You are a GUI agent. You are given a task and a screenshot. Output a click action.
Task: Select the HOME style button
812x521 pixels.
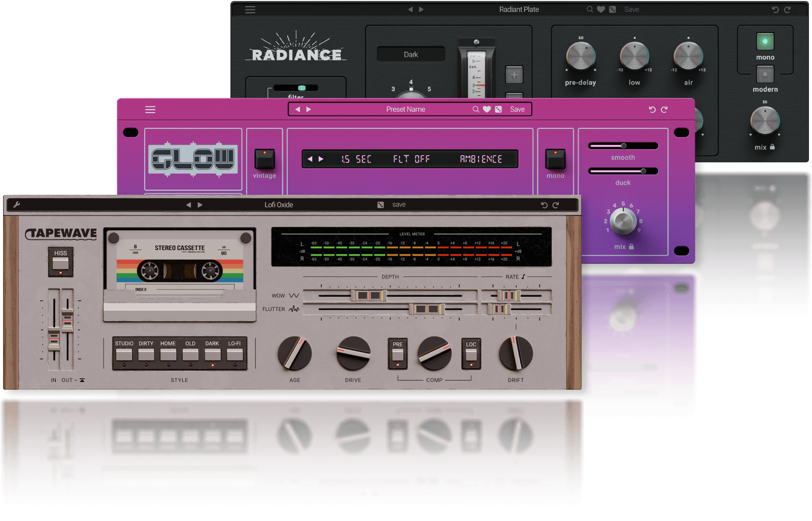coord(168,354)
